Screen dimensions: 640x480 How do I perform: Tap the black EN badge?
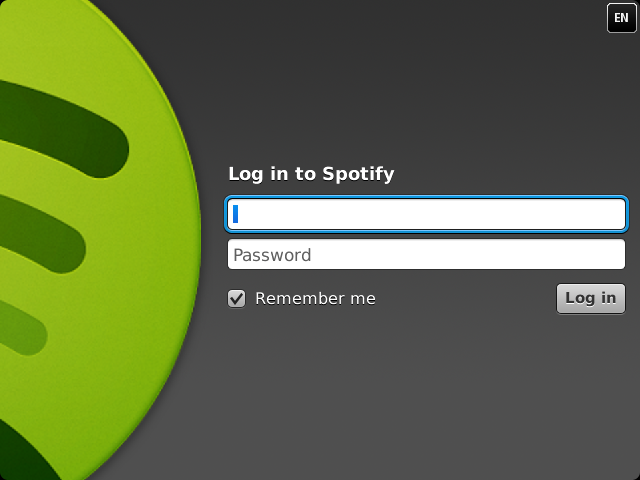[x=621, y=18]
